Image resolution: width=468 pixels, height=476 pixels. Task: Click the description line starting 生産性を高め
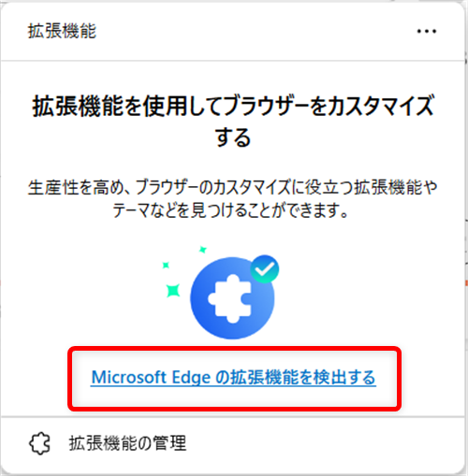pyautogui.click(x=233, y=187)
